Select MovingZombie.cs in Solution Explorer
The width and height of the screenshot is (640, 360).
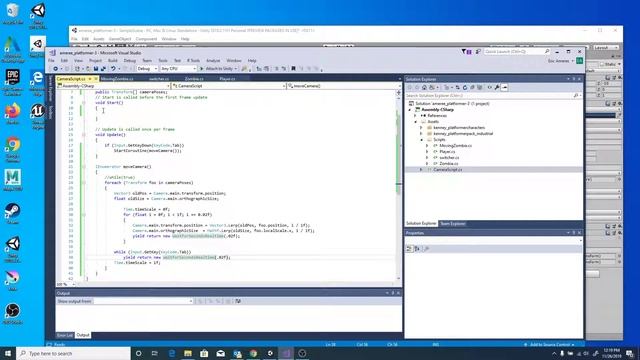pos(456,146)
